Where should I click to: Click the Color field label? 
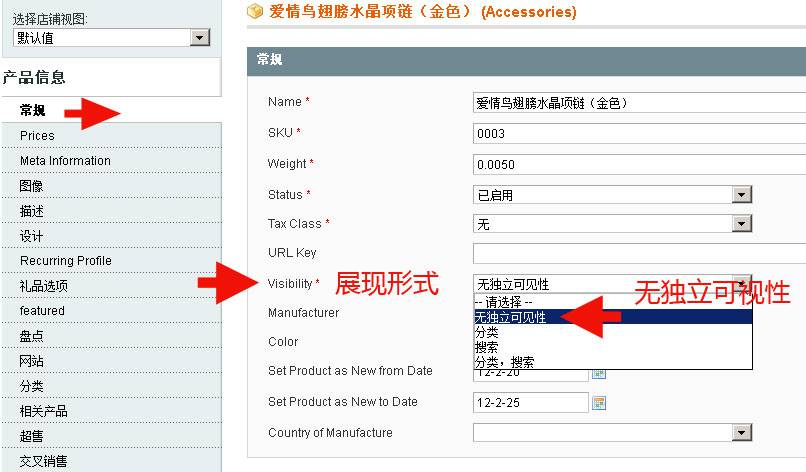pyautogui.click(x=283, y=341)
